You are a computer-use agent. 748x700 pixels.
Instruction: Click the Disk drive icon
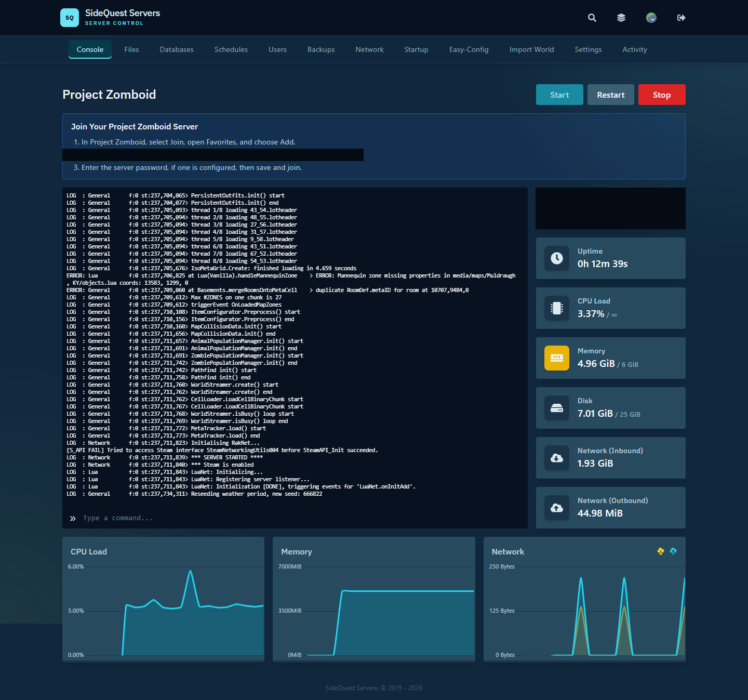click(x=557, y=408)
